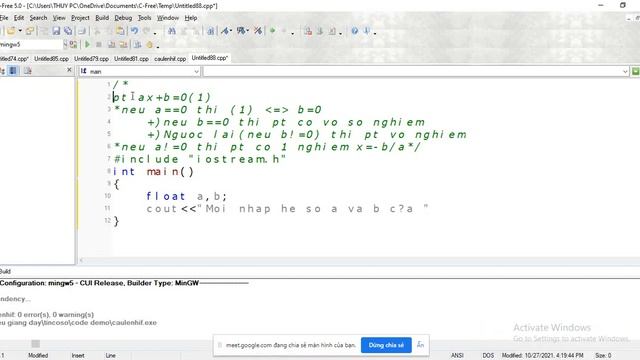Open the Build menu
This screenshot has width=640, height=360.
pos(102,18)
